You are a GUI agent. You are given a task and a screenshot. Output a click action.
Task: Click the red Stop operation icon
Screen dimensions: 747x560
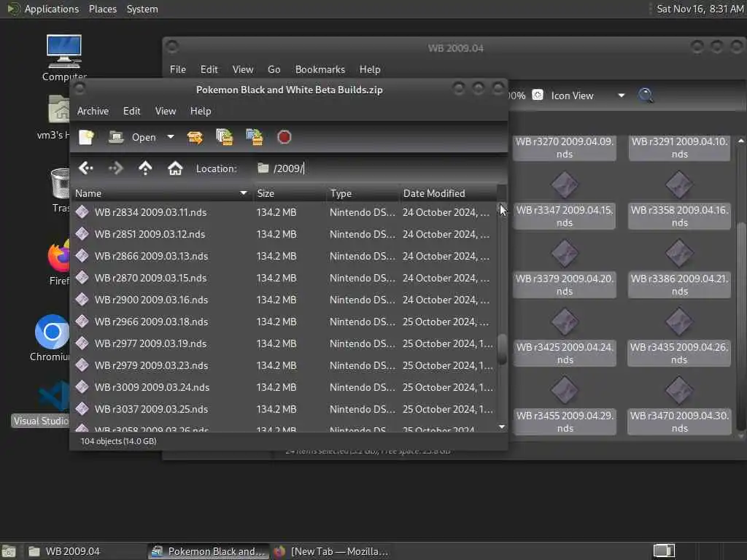coord(284,137)
